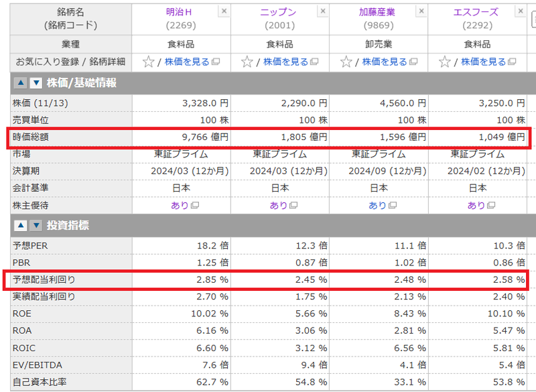Add ニップン to favorites with the star
The image size is (536, 392).
[x=247, y=62]
